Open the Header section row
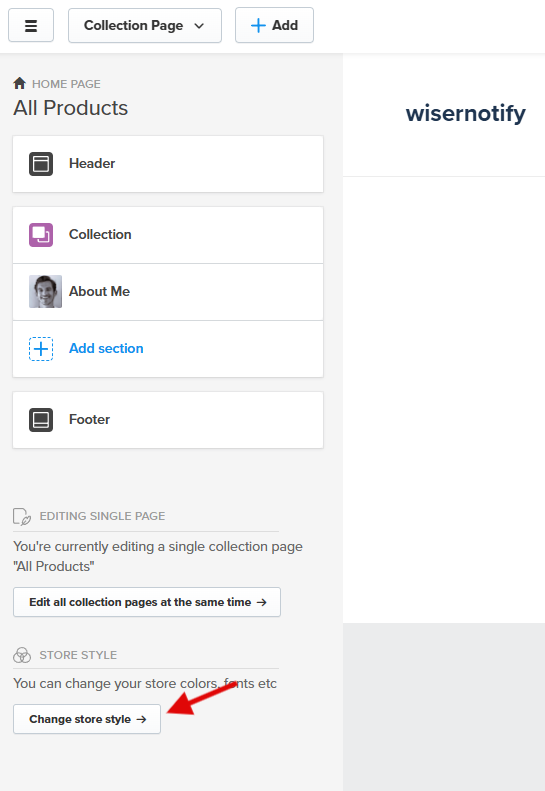 [168, 164]
